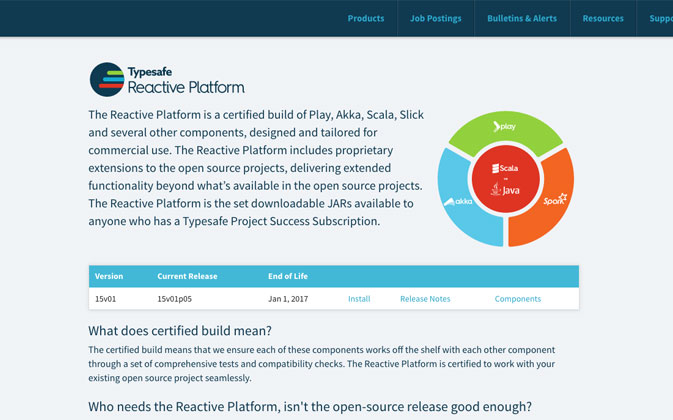
Task: Open Bulletins & Alerts nav item
Action: pos(522,18)
